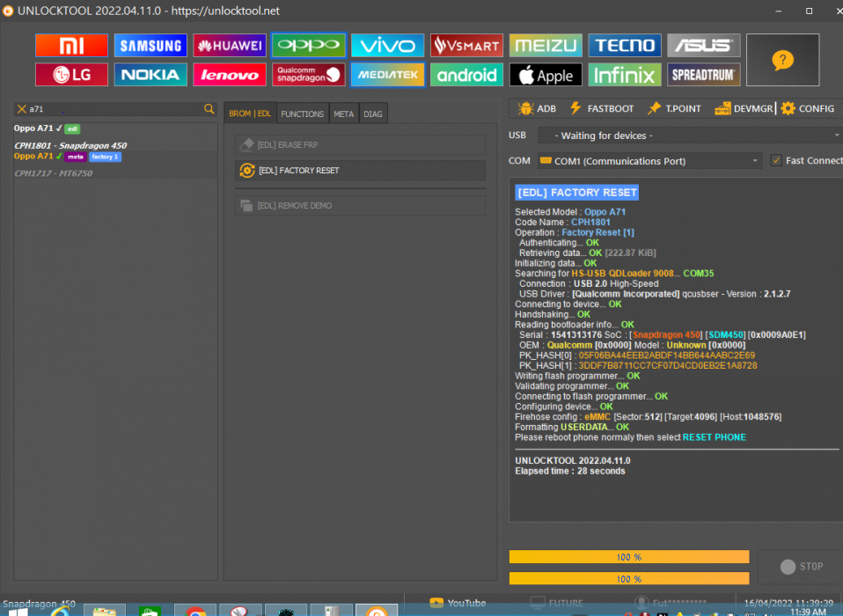This screenshot has width=843, height=616.
Task: Select CPH1801 - Snapdragon 450 entry
Action: [70, 146]
